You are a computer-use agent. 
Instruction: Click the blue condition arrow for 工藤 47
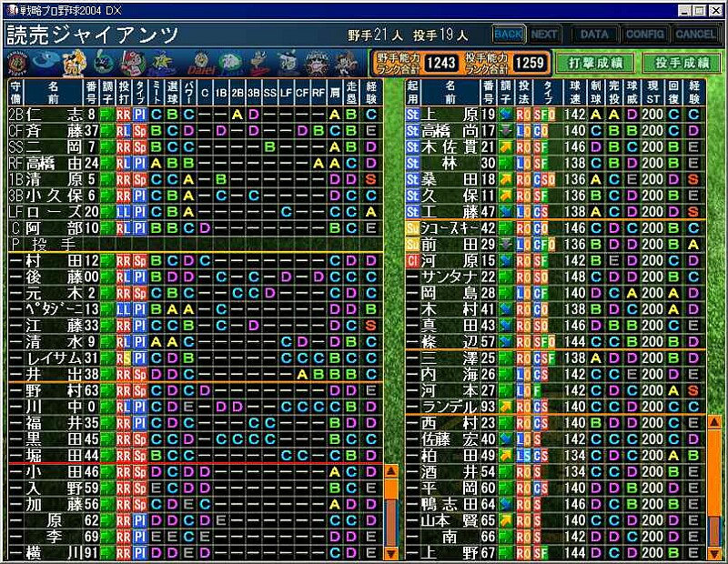click(506, 212)
